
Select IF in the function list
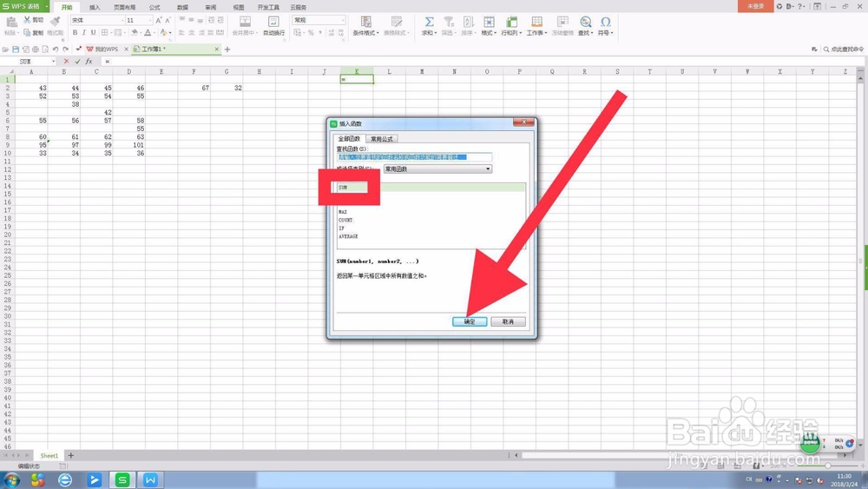[431, 228]
